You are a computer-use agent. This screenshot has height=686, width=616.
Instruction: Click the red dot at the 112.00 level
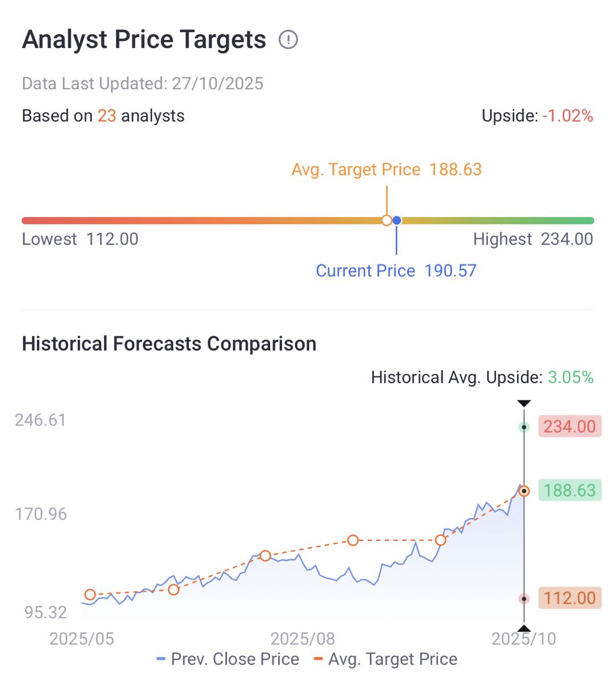[x=524, y=599]
